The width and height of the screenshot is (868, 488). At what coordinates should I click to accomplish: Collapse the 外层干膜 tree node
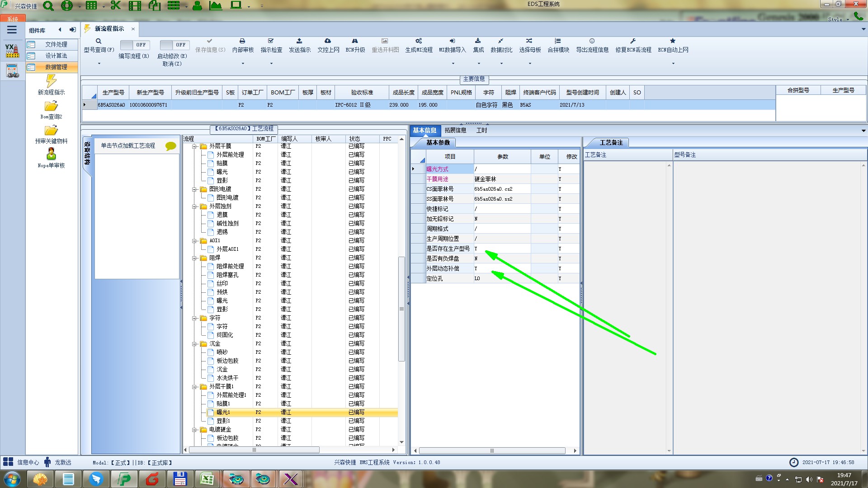pyautogui.click(x=194, y=146)
